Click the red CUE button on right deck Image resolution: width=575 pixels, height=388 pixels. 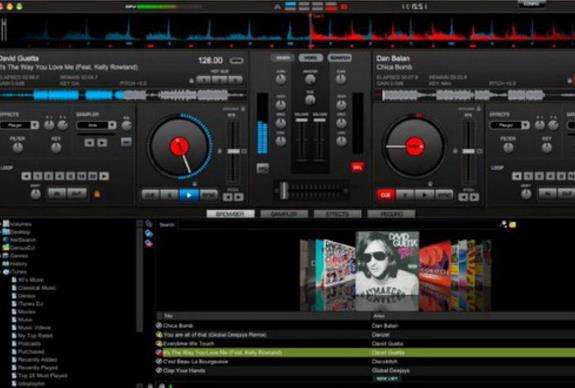[385, 195]
